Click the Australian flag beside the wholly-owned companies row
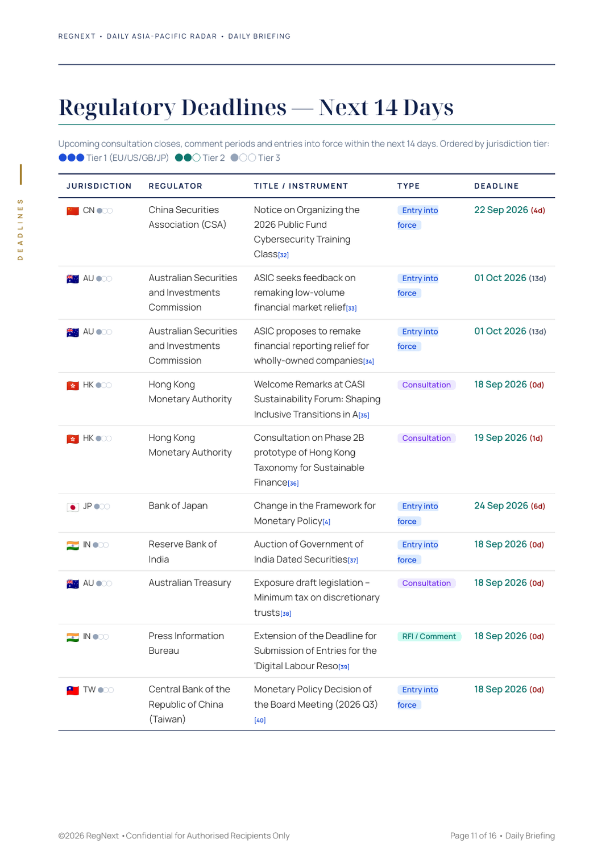 73,332
